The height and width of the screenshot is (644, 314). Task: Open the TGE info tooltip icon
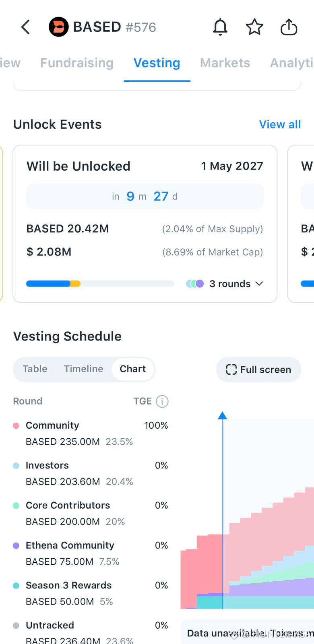tap(162, 401)
